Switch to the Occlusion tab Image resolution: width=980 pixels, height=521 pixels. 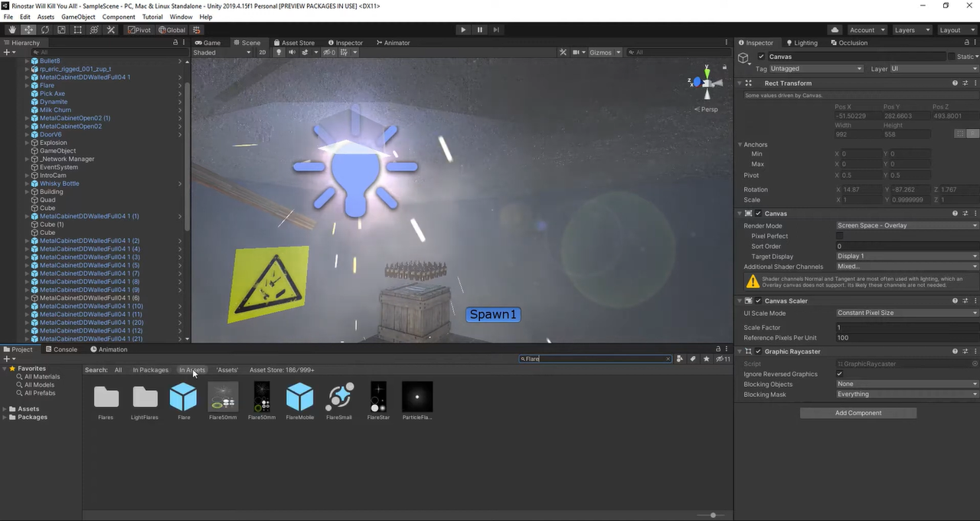click(849, 43)
